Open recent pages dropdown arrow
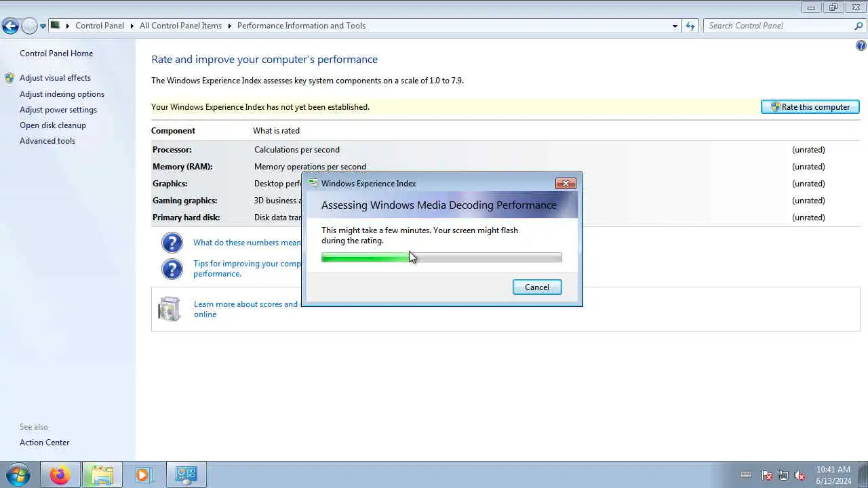 [43, 26]
